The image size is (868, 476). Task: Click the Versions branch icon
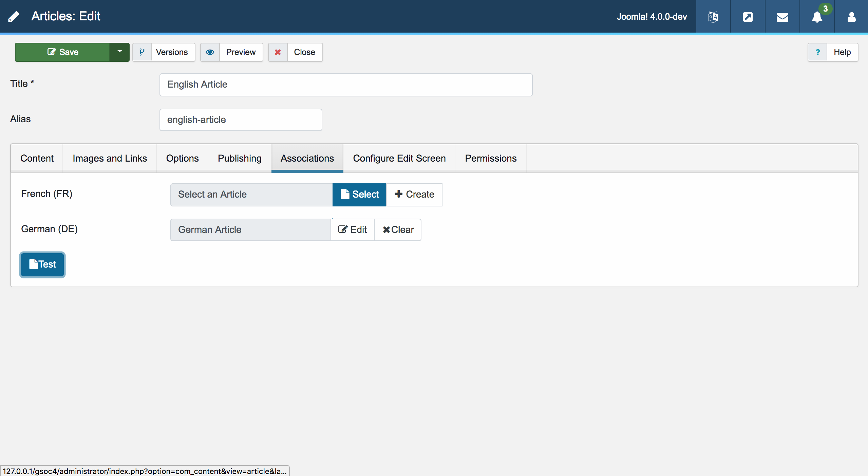(142, 52)
